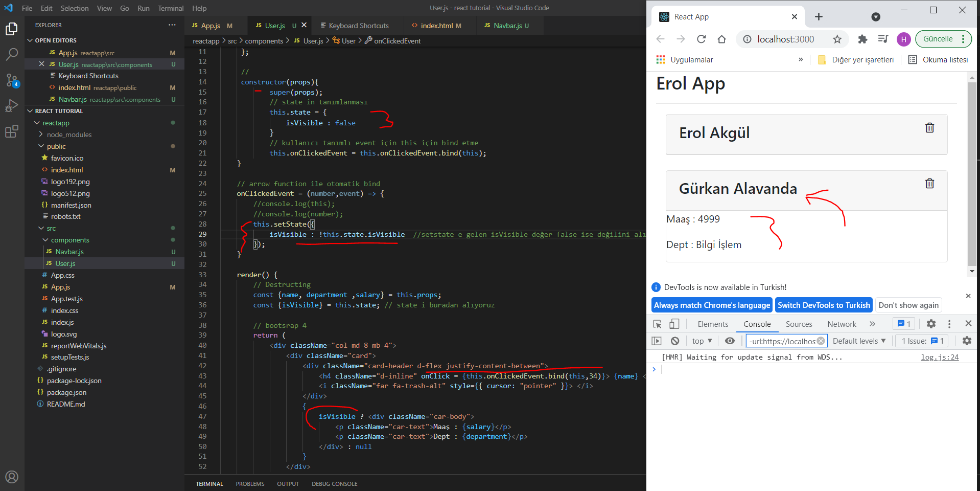Toggle the console sidebar panel
The image size is (980, 491).
pos(657,341)
